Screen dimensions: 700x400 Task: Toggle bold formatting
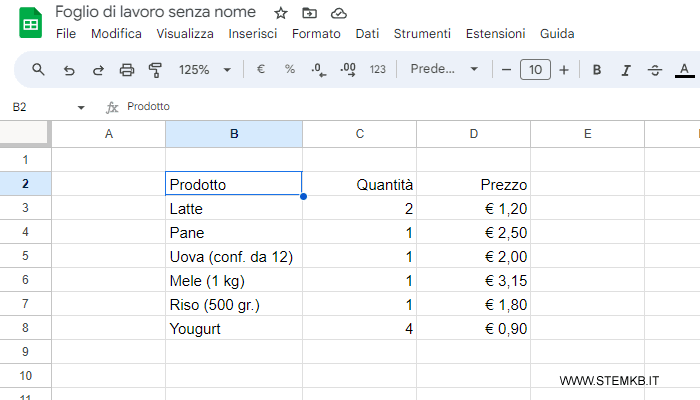[x=597, y=70]
